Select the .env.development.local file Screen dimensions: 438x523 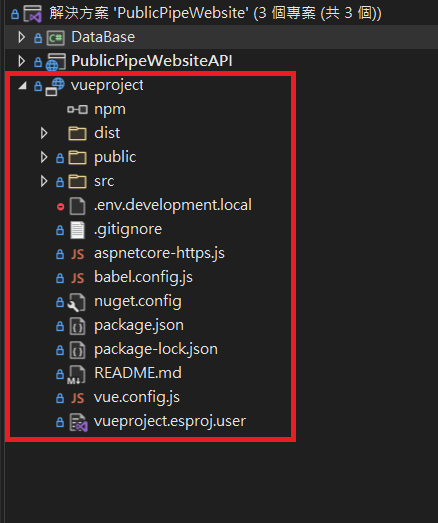point(173,205)
